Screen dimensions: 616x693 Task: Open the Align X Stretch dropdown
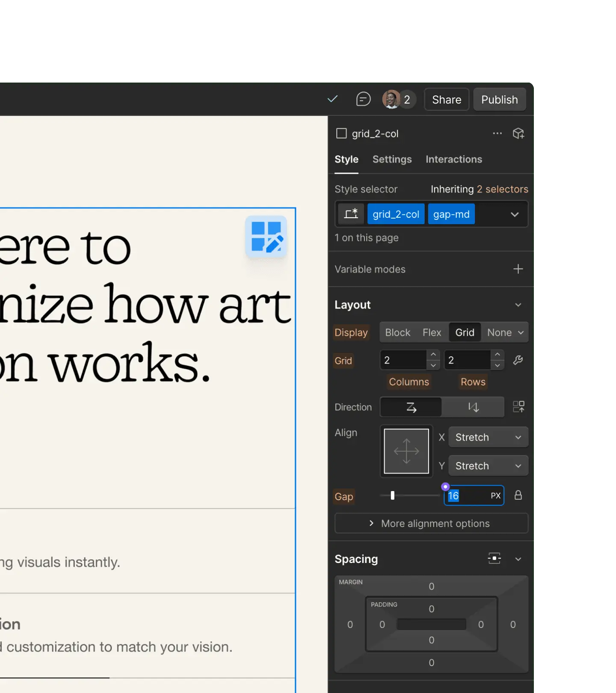coord(488,437)
